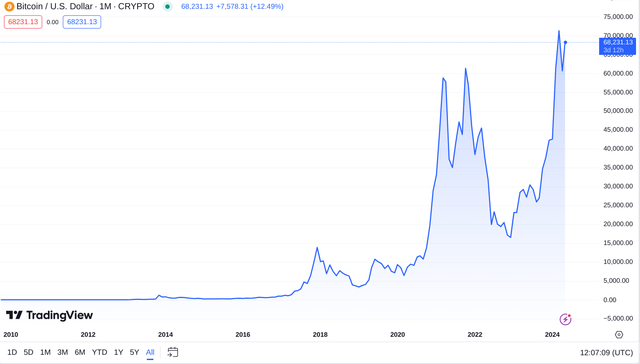Open the go-to-date calendar icon
Viewport: 640px width, 364px height.
tap(173, 352)
